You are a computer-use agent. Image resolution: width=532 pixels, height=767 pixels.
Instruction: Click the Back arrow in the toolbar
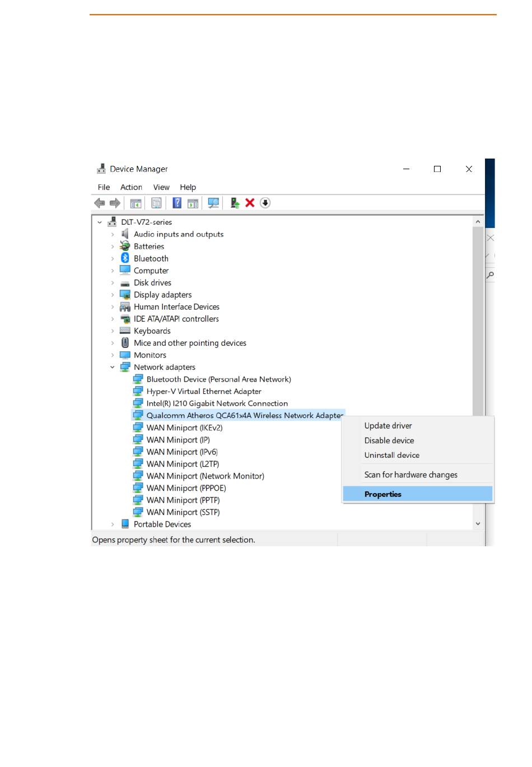(x=100, y=203)
